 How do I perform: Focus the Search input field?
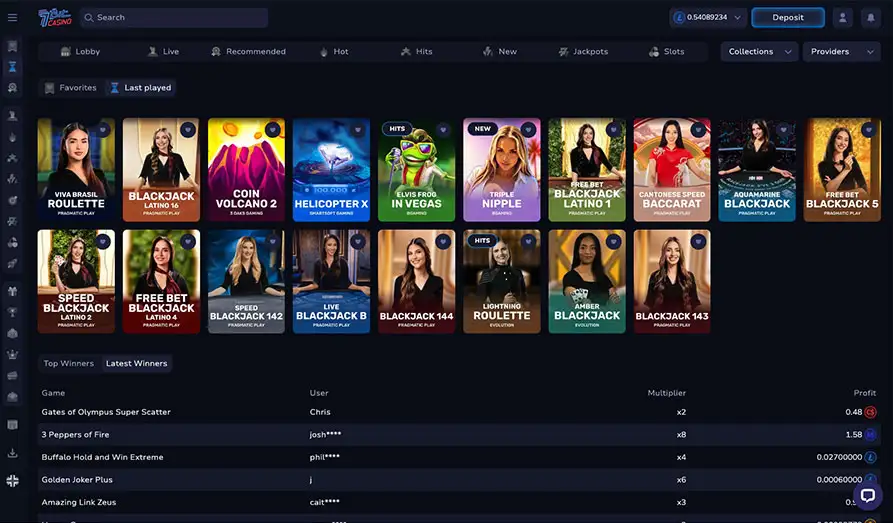[174, 18]
